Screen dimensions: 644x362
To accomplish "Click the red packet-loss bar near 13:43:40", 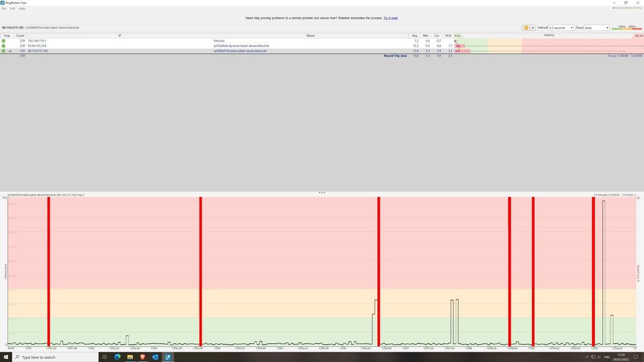I will click(x=200, y=271).
